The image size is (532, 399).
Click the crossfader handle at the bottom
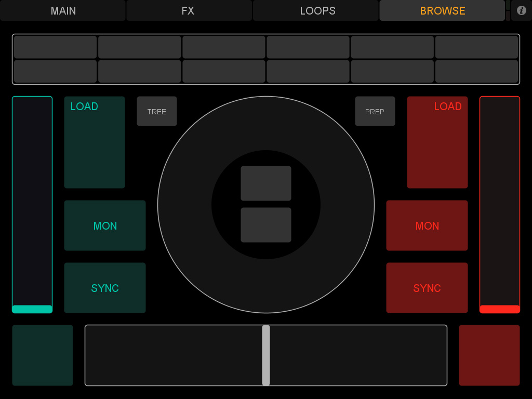coord(266,355)
